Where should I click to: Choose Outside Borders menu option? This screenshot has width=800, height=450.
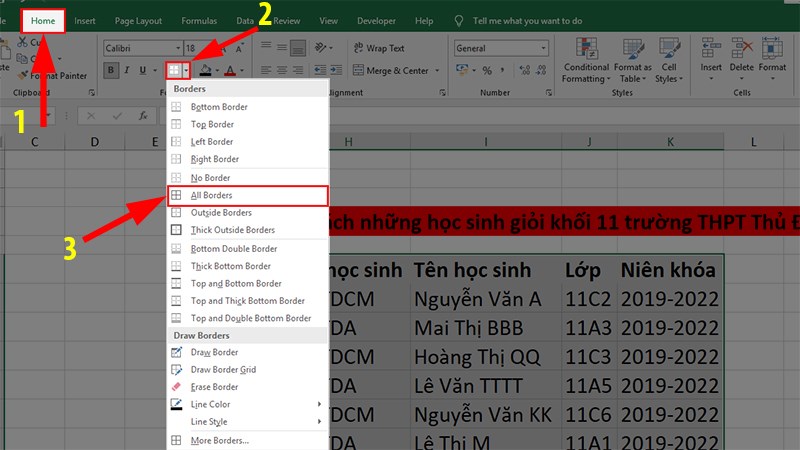(247, 213)
